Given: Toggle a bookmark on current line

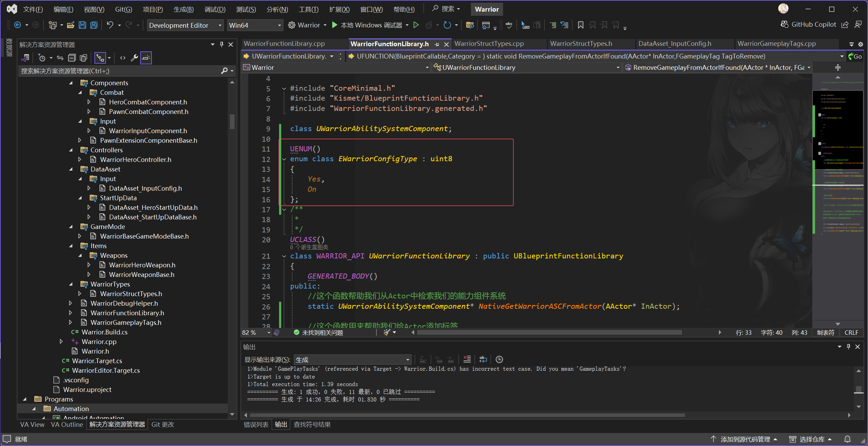Looking at the screenshot, I should click(580, 25).
